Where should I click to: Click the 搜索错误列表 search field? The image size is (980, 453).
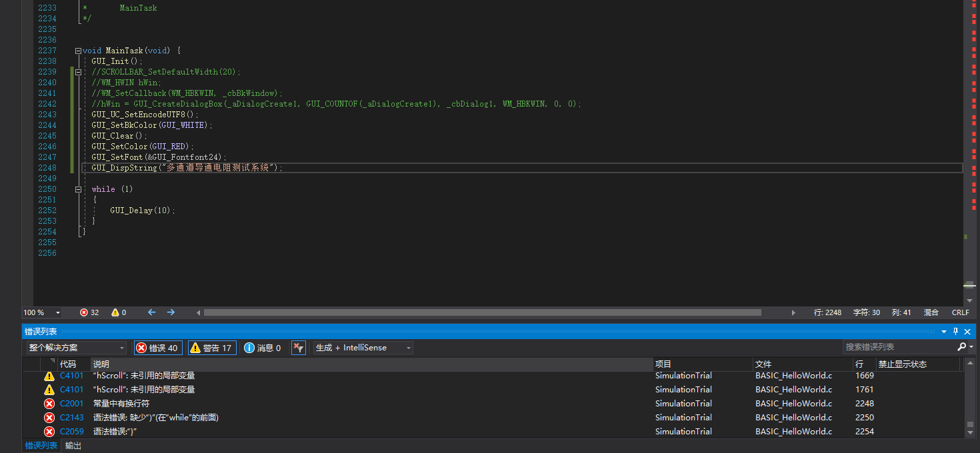click(899, 347)
